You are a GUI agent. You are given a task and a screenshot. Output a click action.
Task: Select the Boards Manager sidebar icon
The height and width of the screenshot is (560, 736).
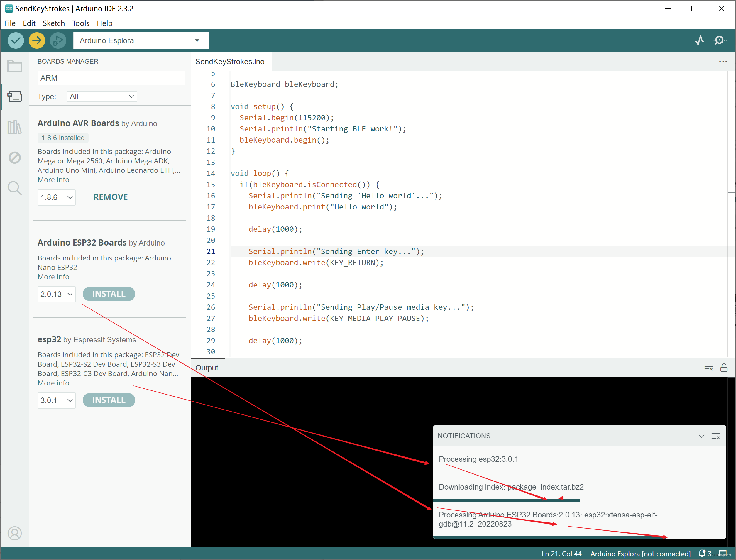point(15,97)
